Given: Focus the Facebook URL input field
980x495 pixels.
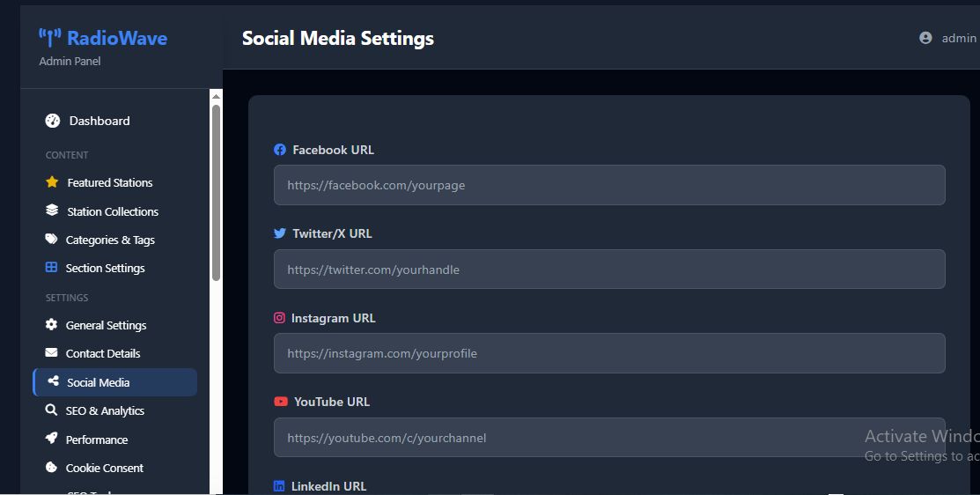Looking at the screenshot, I should 609,185.
